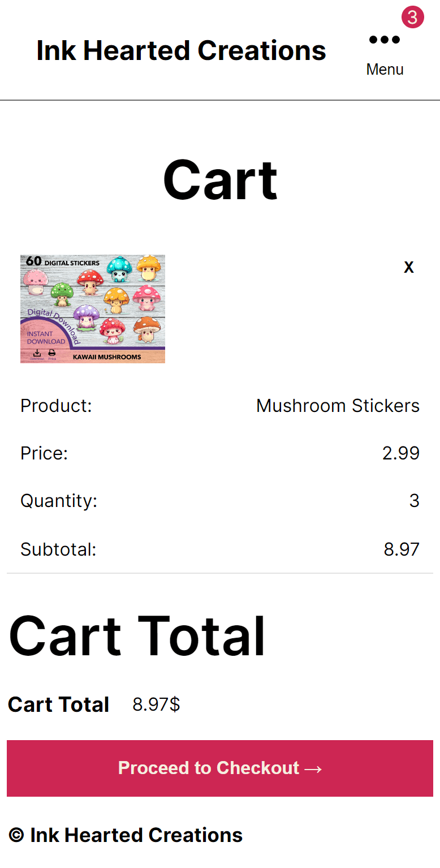This screenshot has height=868, width=440.
Task: Remove Mushroom Stickers using the X
Action: pyautogui.click(x=408, y=267)
